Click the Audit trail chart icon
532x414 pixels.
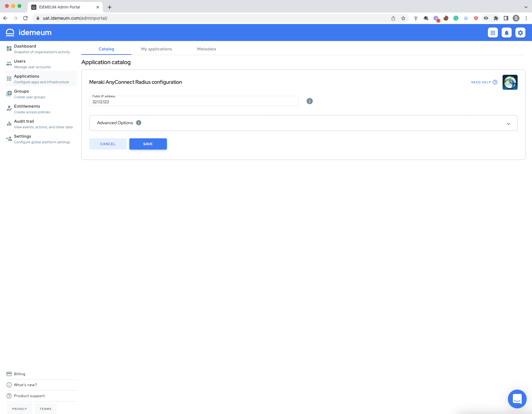click(x=9, y=124)
